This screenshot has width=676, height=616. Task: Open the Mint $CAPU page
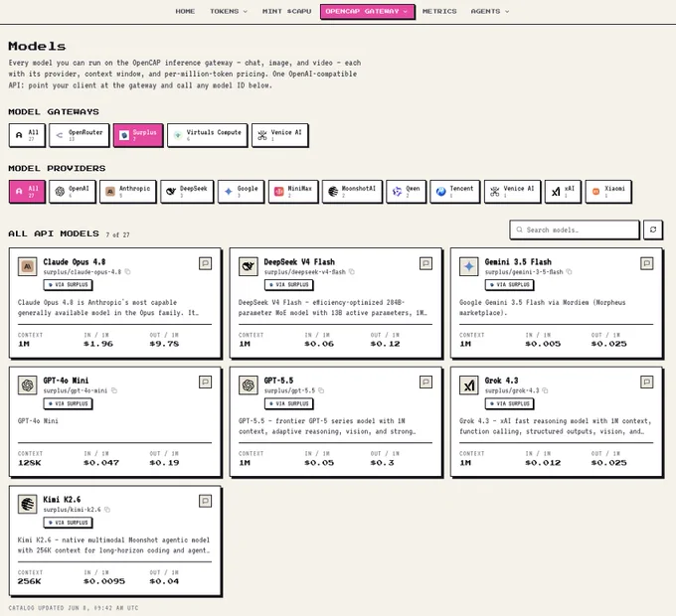(x=286, y=11)
